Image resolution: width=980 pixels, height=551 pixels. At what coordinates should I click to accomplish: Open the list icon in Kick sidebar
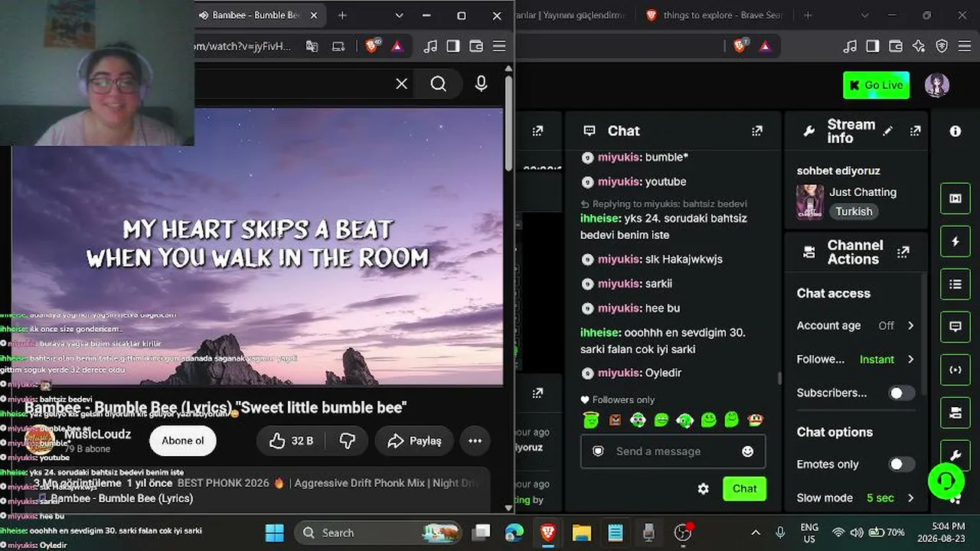tap(955, 284)
